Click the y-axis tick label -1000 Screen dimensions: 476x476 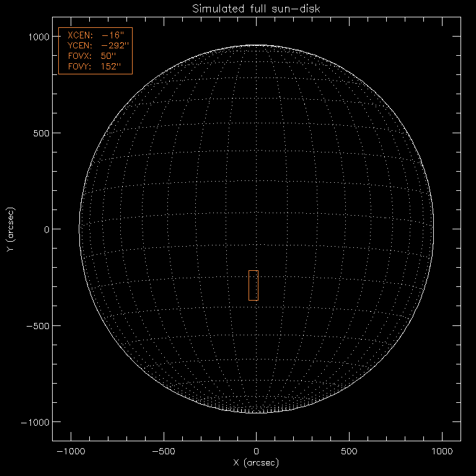coord(35,422)
